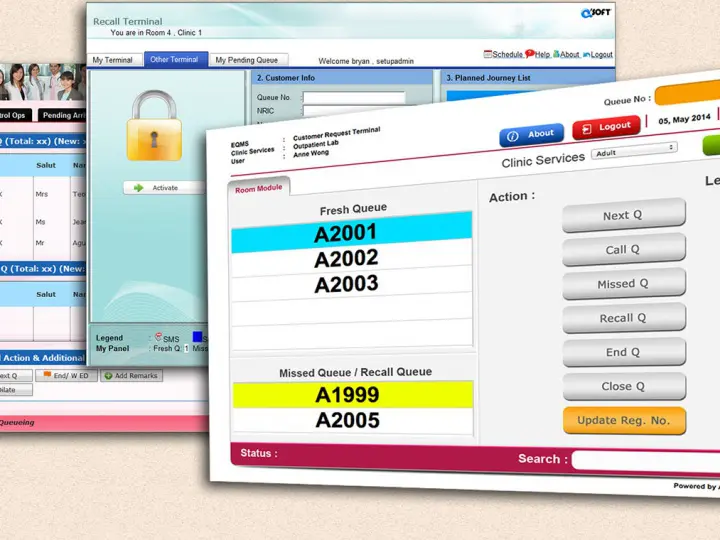Click Logout in Recall Terminal header
The height and width of the screenshot is (540, 720).
click(x=598, y=55)
